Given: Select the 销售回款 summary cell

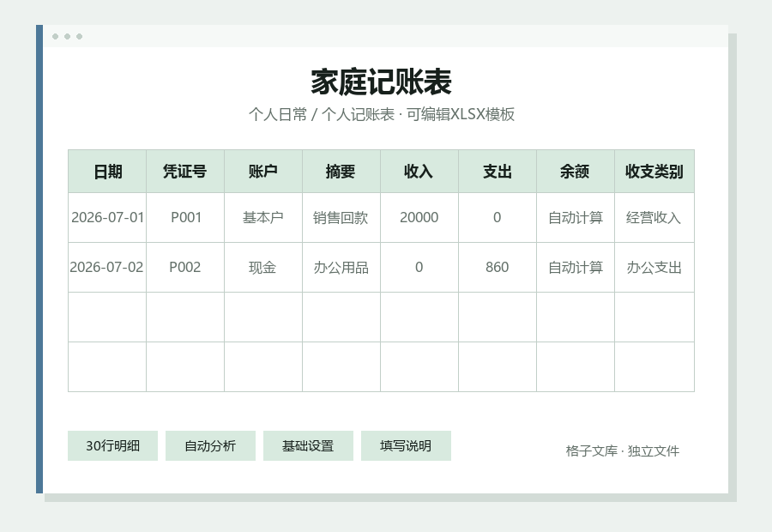Looking at the screenshot, I should (341, 218).
